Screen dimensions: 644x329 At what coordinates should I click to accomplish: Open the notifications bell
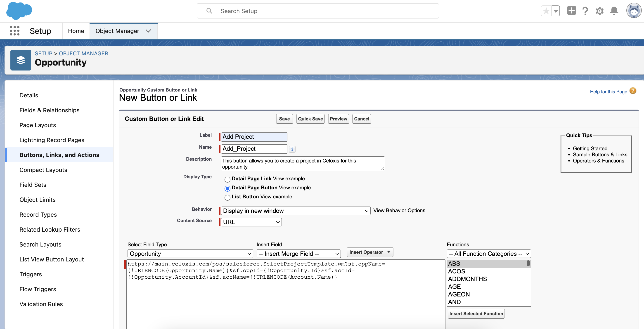click(614, 11)
